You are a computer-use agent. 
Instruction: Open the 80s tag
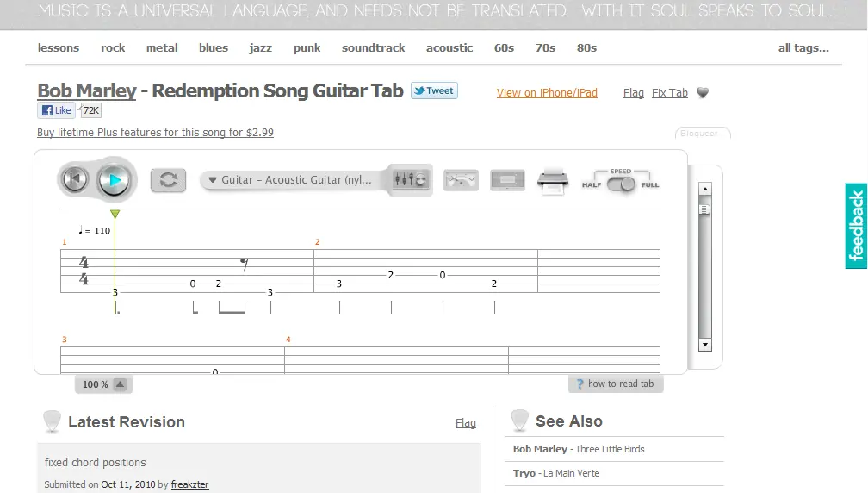(x=586, y=48)
